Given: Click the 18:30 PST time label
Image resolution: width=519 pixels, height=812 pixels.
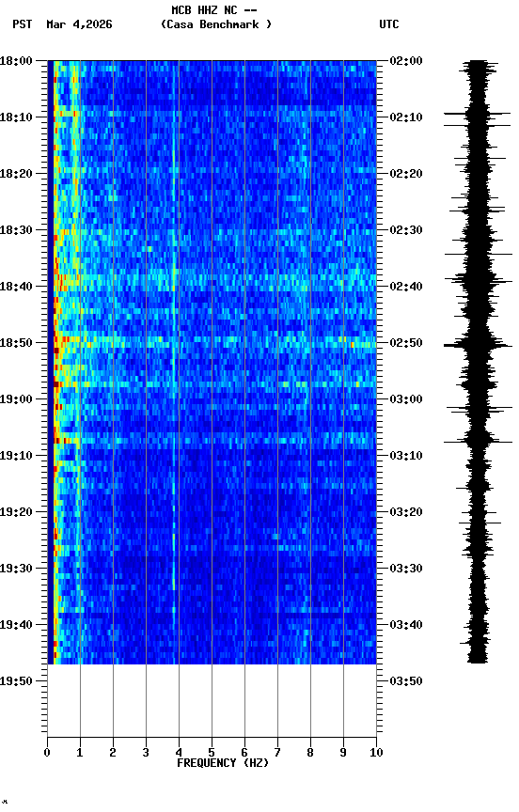Looking at the screenshot, I should click(x=16, y=230).
